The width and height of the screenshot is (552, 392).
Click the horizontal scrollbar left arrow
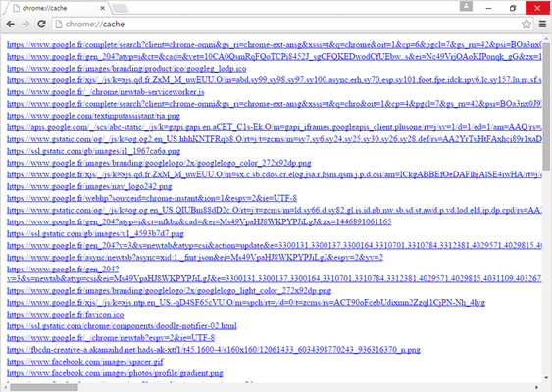pos(5,387)
